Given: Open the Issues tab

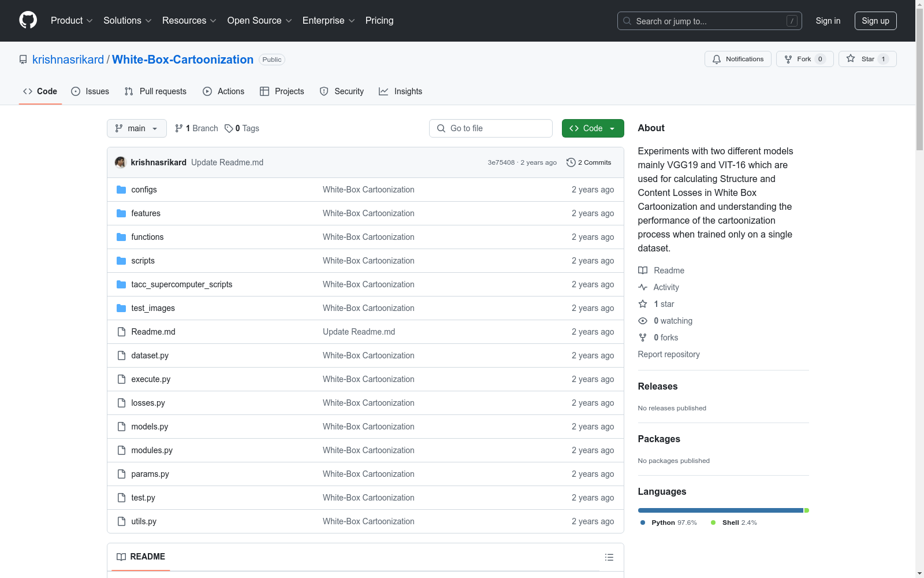Looking at the screenshot, I should [x=90, y=91].
